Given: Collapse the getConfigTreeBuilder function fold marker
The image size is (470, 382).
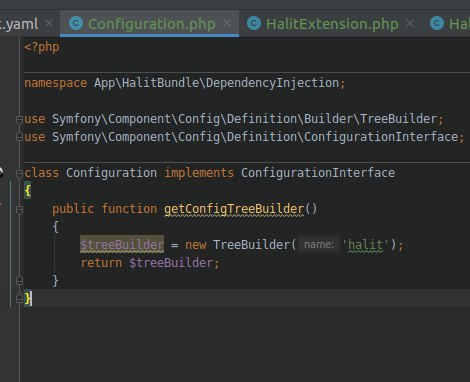Looking at the screenshot, I should pos(19,209).
